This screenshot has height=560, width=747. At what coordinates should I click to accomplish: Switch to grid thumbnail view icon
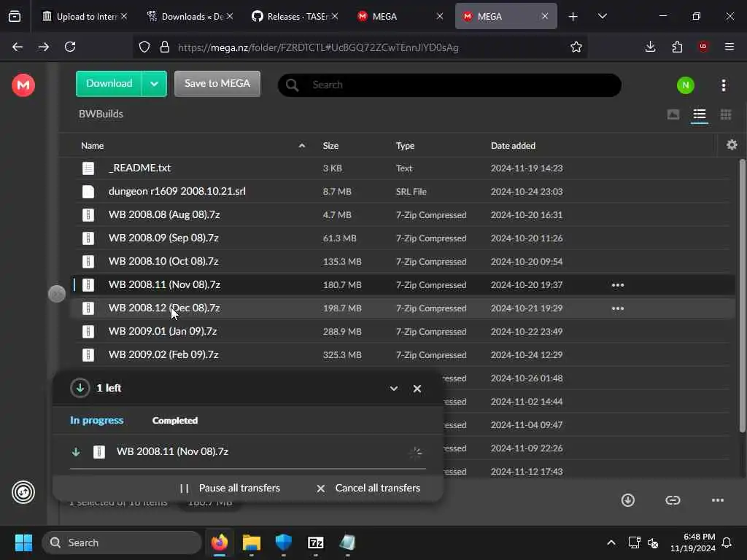726,114
